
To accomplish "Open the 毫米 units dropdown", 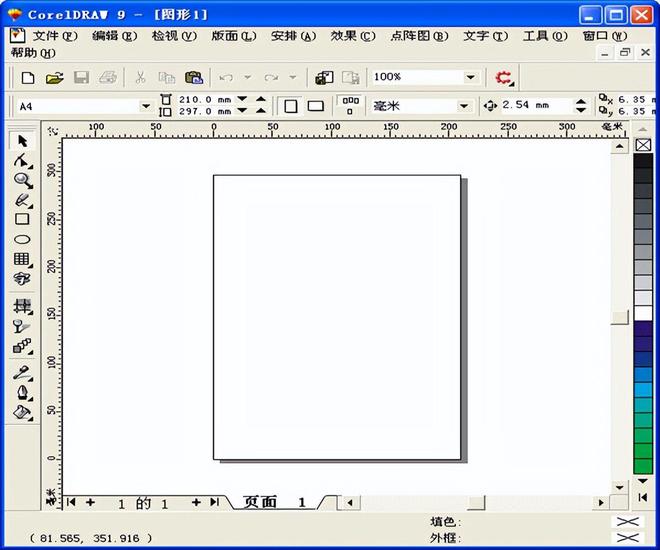I will pos(464,106).
